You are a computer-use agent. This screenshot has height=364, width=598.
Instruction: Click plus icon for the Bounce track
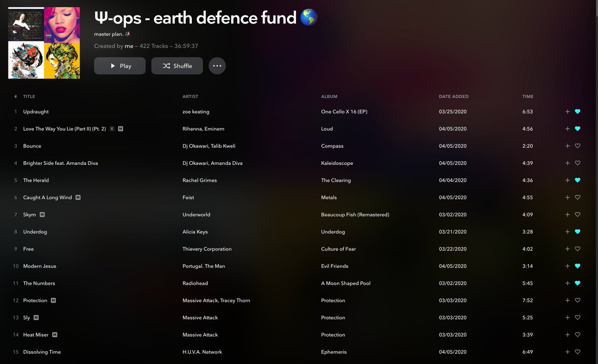(x=568, y=146)
